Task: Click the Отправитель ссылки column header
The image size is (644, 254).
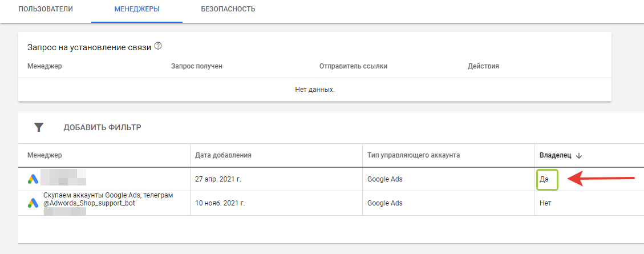Action: point(353,66)
